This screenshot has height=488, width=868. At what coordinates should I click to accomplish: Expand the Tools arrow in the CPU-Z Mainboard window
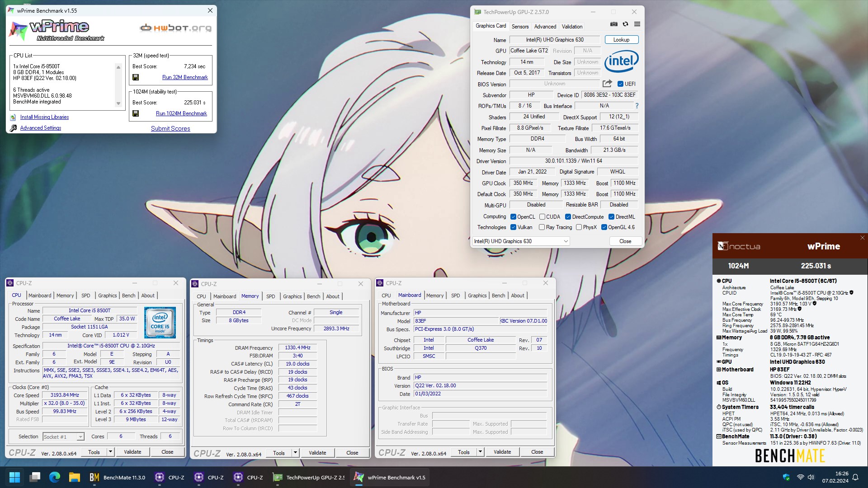480,452
